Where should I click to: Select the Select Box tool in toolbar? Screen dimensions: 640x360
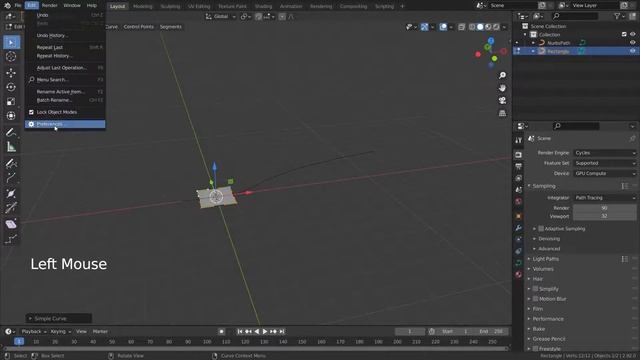click(x=11, y=42)
